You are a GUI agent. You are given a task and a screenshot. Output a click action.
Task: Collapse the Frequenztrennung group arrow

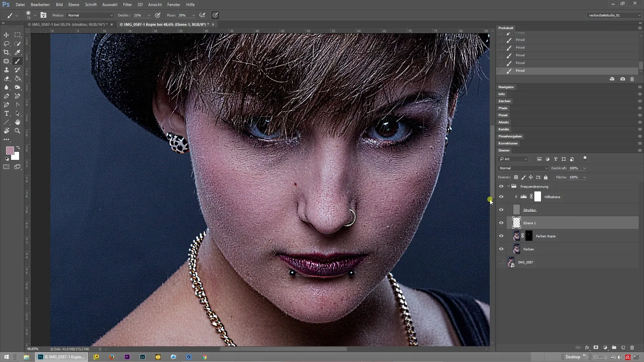(508, 186)
